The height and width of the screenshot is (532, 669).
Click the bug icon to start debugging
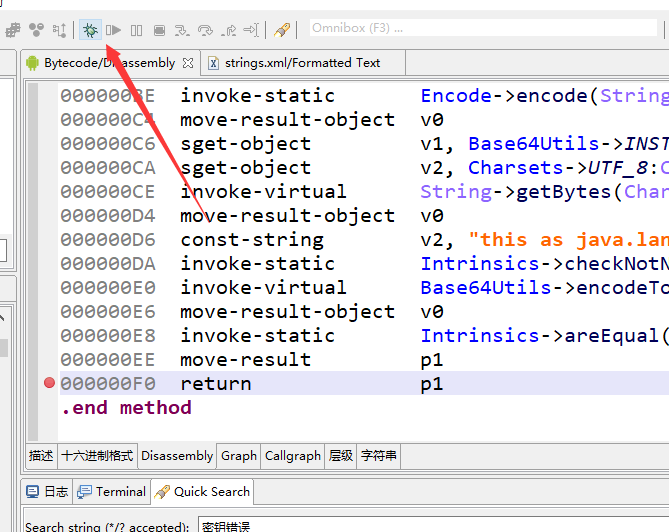click(91, 30)
